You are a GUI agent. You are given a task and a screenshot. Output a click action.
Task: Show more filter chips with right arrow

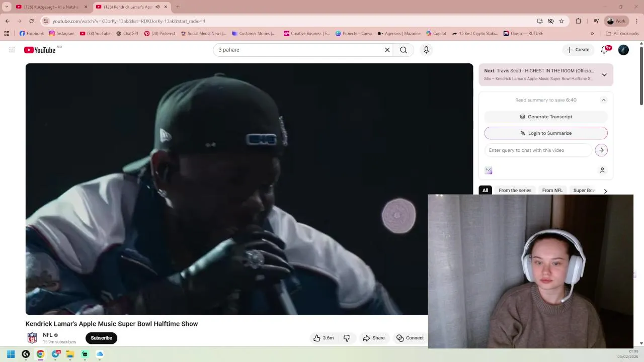pyautogui.click(x=605, y=191)
